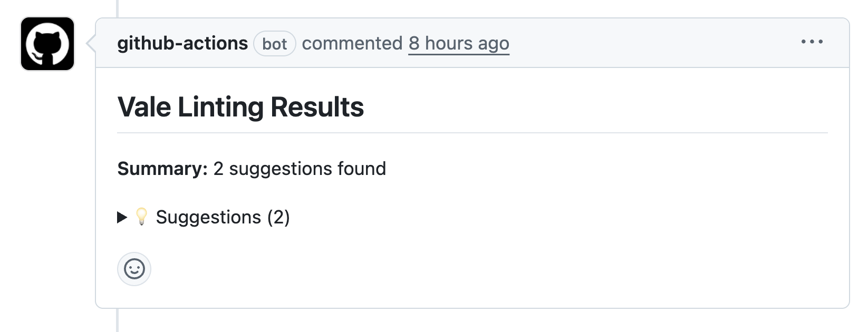Select the Vale Linting Results heading
Image resolution: width=868 pixels, height=332 pixels.
(240, 106)
